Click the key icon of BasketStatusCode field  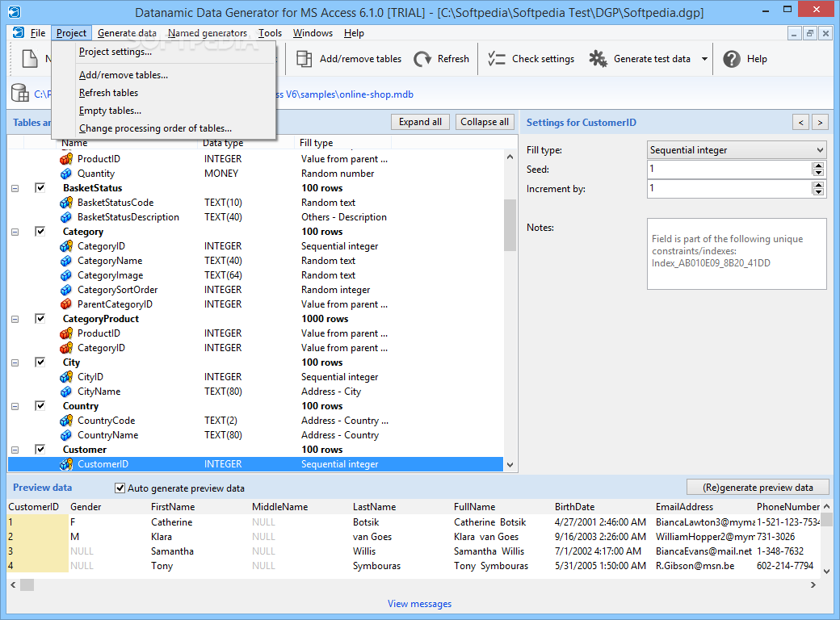pyautogui.click(x=66, y=203)
